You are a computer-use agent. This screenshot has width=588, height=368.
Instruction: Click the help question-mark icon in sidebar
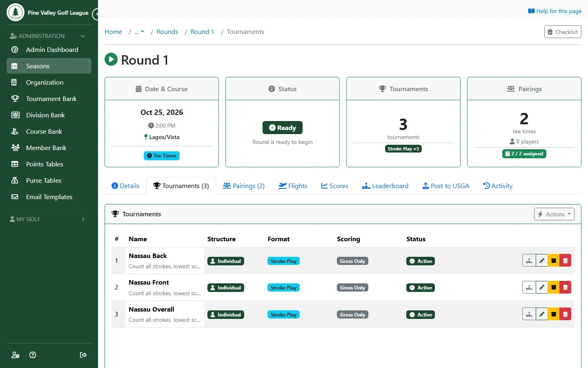(33, 355)
